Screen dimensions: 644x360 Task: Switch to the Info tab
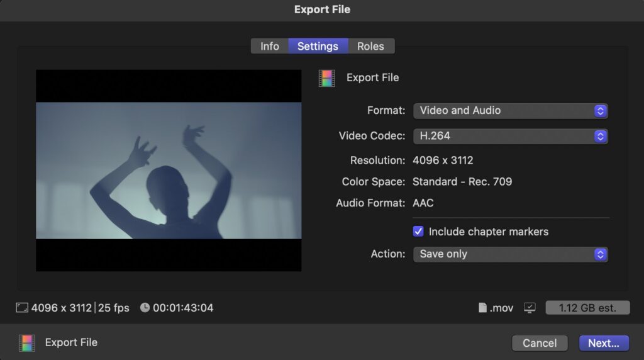click(269, 46)
